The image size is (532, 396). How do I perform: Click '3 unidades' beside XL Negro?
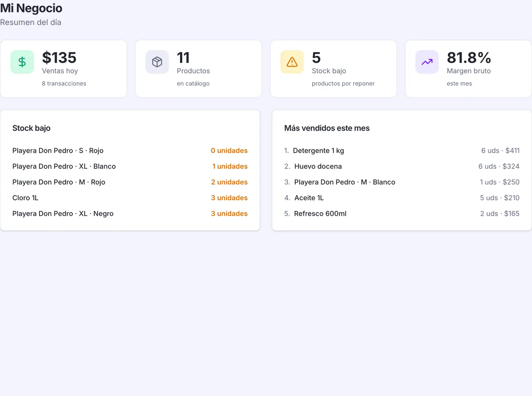point(229,214)
